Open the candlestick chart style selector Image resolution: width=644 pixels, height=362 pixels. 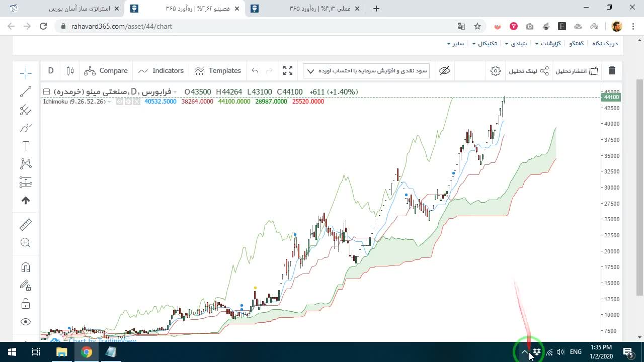tap(70, 71)
